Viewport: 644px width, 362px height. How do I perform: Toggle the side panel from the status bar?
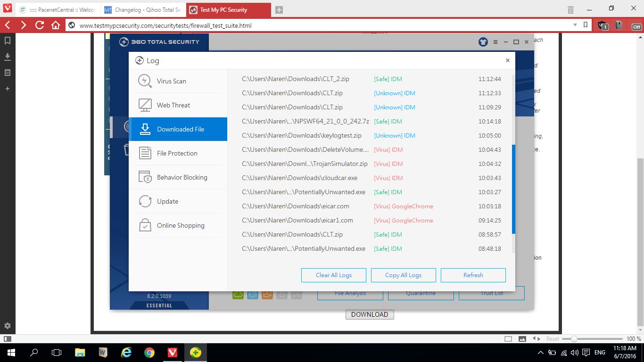coord(8,338)
